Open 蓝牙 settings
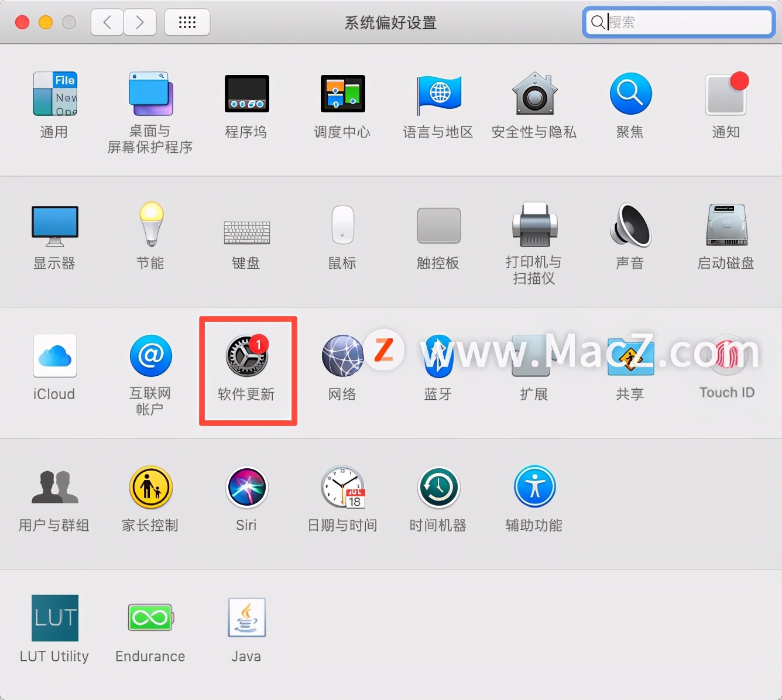Viewport: 782px width, 700px height. pyautogui.click(x=438, y=357)
